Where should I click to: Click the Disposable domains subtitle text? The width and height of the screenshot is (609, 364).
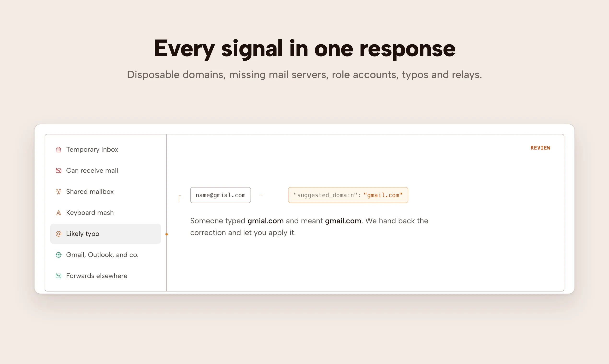click(x=304, y=74)
